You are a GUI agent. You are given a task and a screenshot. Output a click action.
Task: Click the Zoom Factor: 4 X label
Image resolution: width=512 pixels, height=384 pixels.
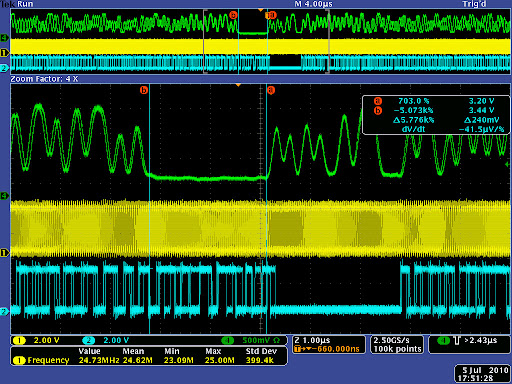coord(44,79)
